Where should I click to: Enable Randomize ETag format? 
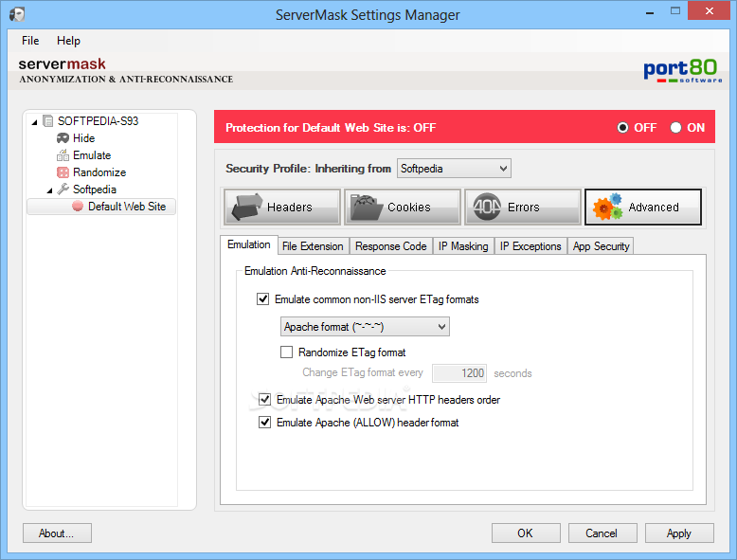(x=286, y=352)
